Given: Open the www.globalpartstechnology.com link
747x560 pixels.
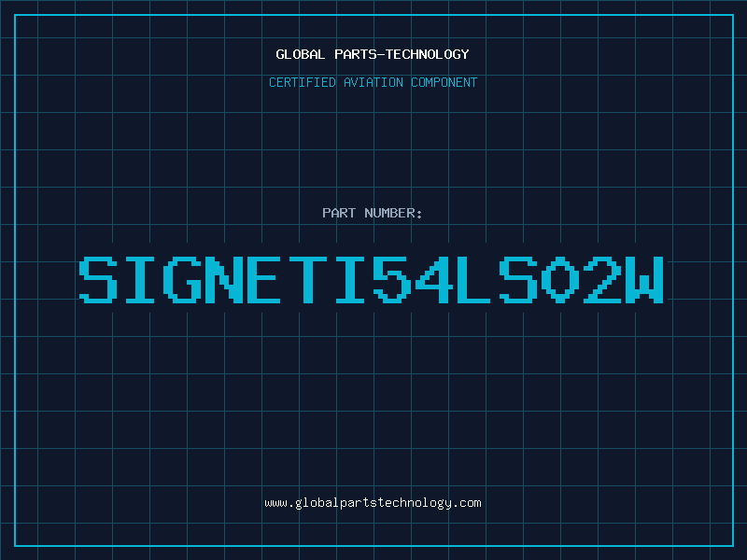Looking at the screenshot, I should pyautogui.click(x=373, y=503).
